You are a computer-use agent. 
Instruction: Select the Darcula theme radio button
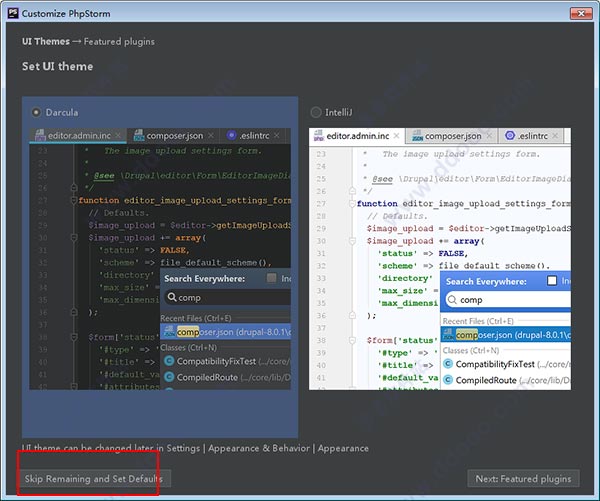point(36,112)
